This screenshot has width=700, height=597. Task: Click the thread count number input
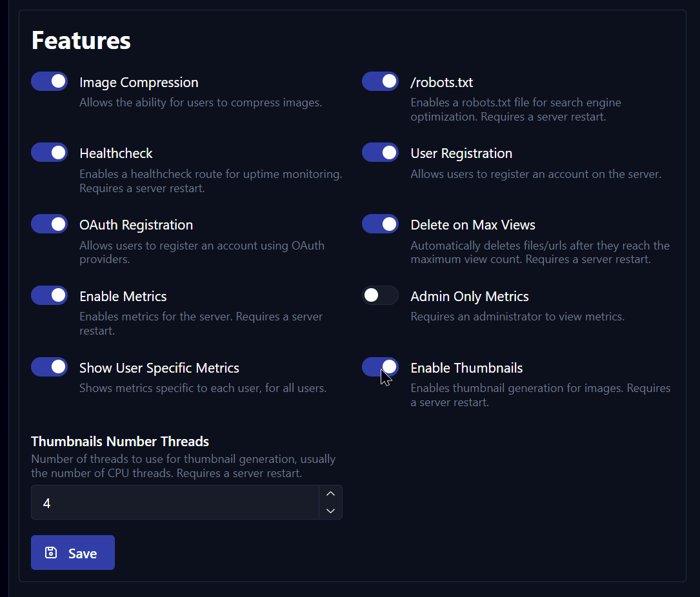[174, 502]
